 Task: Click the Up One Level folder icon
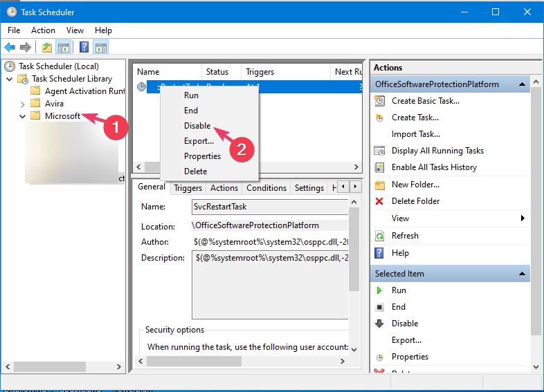pyautogui.click(x=46, y=48)
